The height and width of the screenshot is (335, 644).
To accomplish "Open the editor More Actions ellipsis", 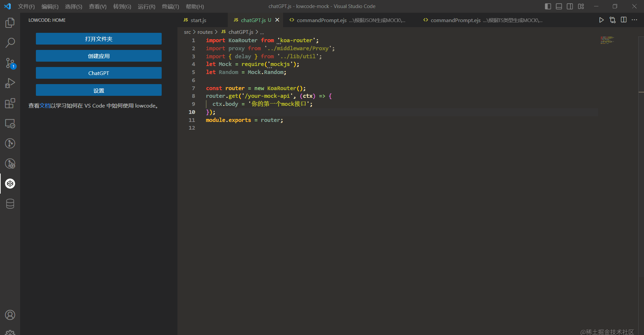I will tap(634, 20).
